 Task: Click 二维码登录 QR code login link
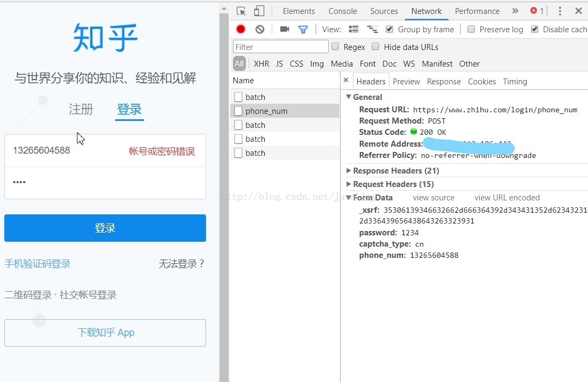pyautogui.click(x=28, y=295)
